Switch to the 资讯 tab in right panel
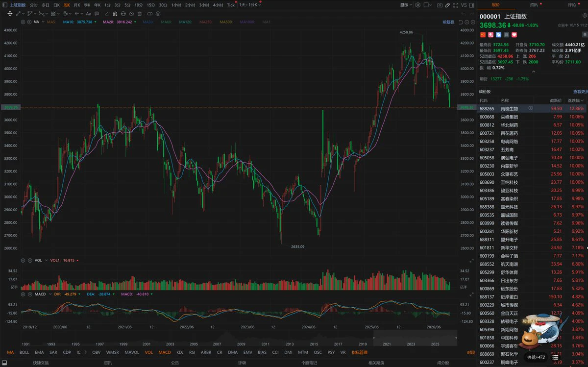The height and width of the screenshot is (367, 588). point(534,4)
